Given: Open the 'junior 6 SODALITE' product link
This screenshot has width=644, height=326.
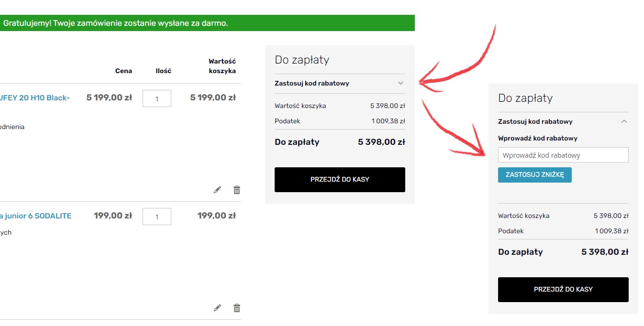Looking at the screenshot, I should pyautogui.click(x=35, y=216).
